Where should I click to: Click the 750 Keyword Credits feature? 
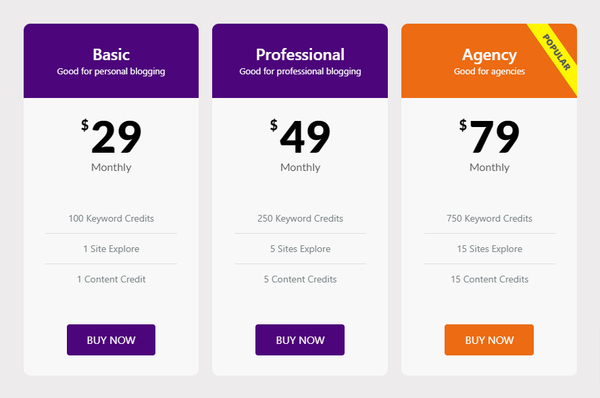[489, 219]
